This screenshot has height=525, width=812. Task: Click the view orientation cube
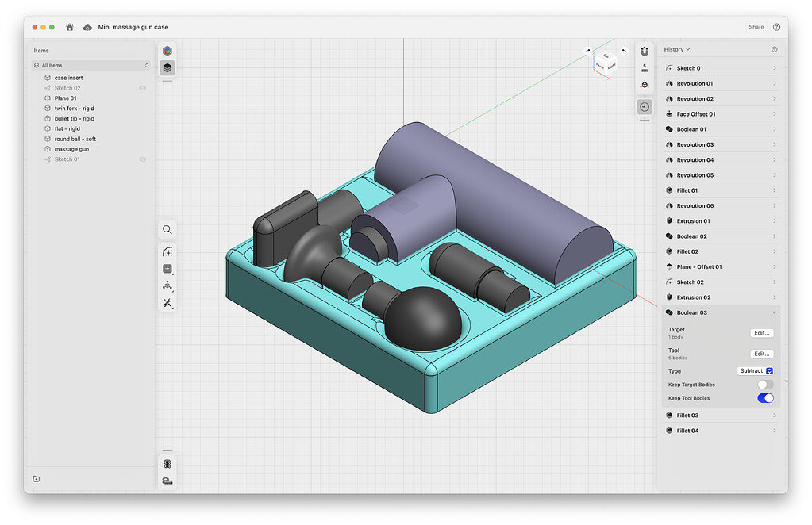click(605, 63)
